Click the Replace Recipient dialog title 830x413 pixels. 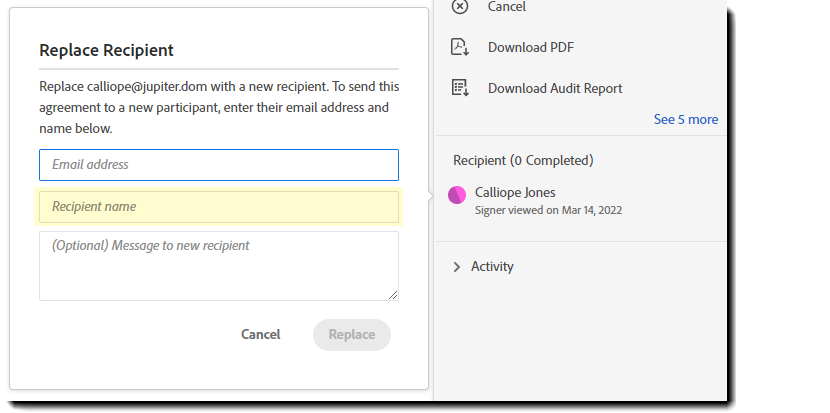click(106, 50)
